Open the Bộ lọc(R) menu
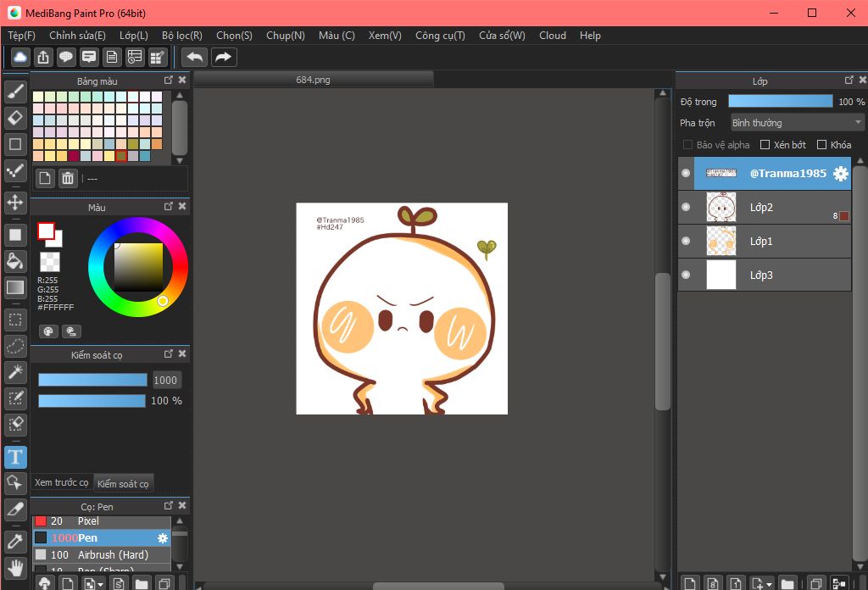 pyautogui.click(x=181, y=36)
